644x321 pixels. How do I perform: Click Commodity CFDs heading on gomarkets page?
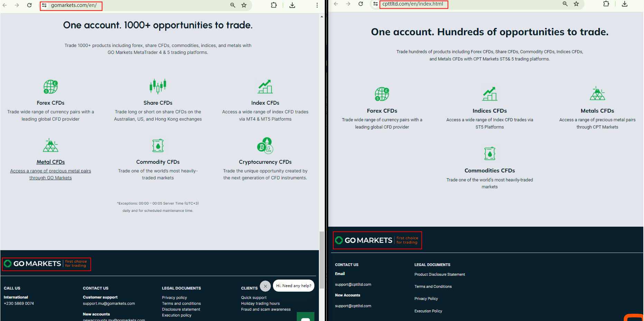point(158,162)
